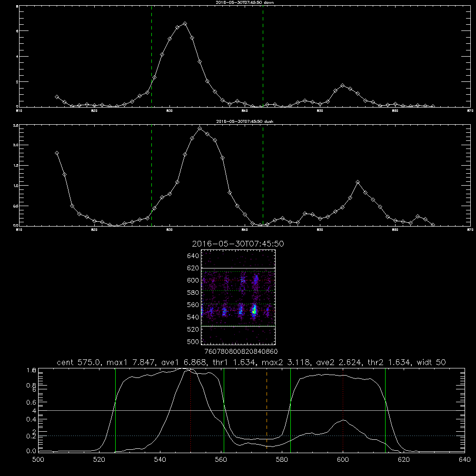Click the '540' tick label on the bottom plot x-axis

tap(160, 460)
